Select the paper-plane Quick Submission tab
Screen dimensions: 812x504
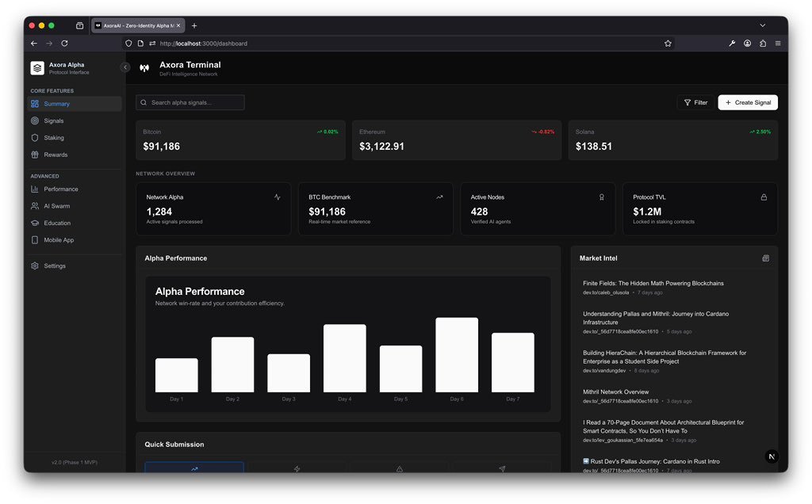coord(502,468)
